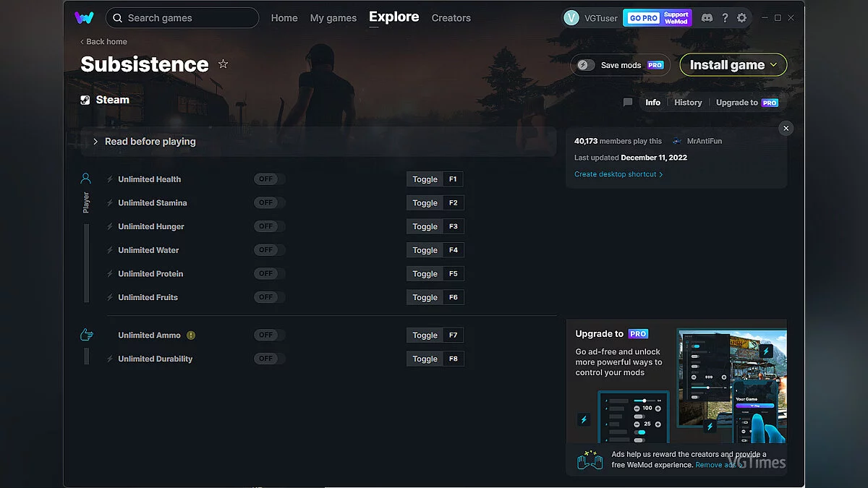Click the Toggle F5 hotkey button

435,274
